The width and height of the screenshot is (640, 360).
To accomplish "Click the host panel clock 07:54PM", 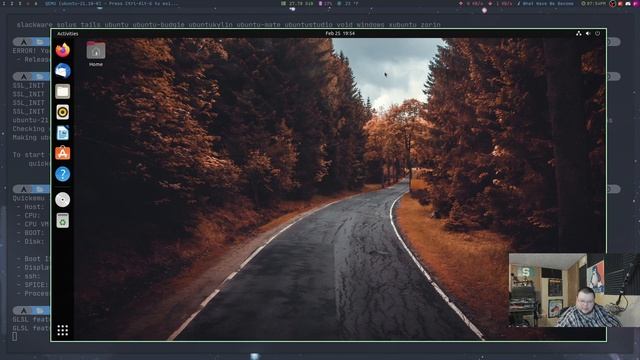I will click(x=594, y=3).
